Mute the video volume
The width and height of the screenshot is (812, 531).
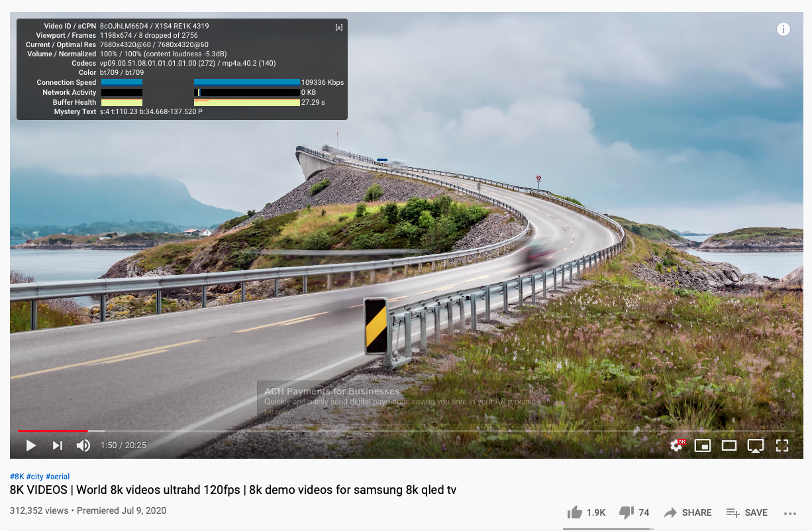(x=83, y=445)
